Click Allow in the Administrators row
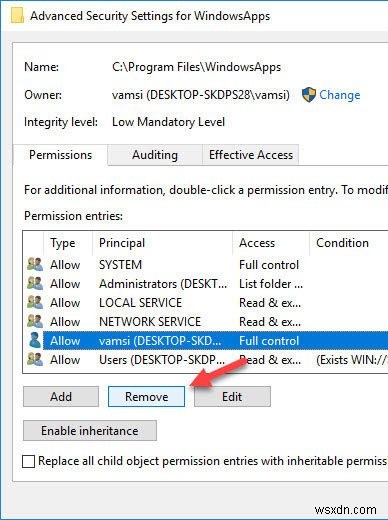The image size is (388, 520). pos(65,284)
